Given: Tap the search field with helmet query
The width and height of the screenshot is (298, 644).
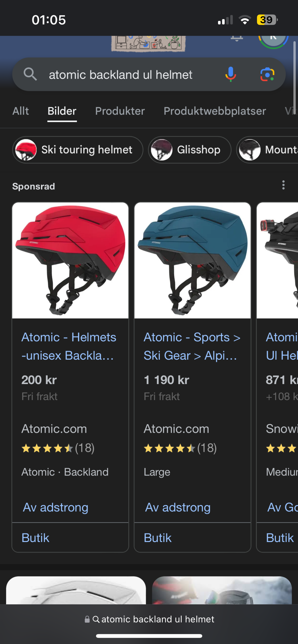Looking at the screenshot, I should click(x=120, y=75).
